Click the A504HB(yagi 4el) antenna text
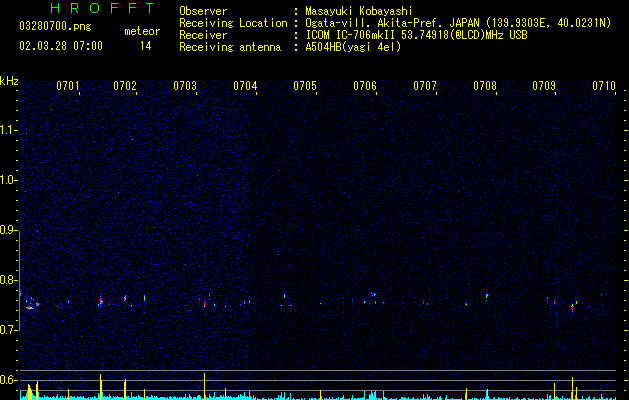This screenshot has height=400, width=629. pos(353,47)
